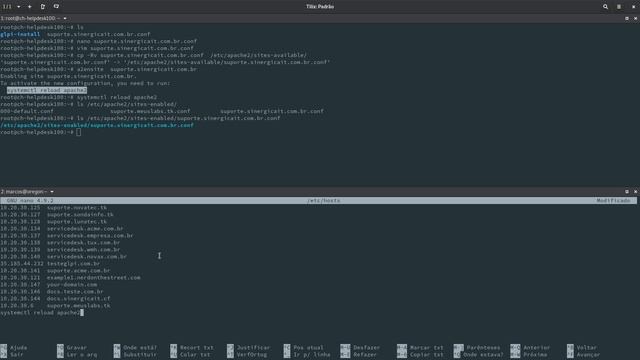Add terminal down split icon
Viewport: 640px width, 360px height.
tap(56, 7)
